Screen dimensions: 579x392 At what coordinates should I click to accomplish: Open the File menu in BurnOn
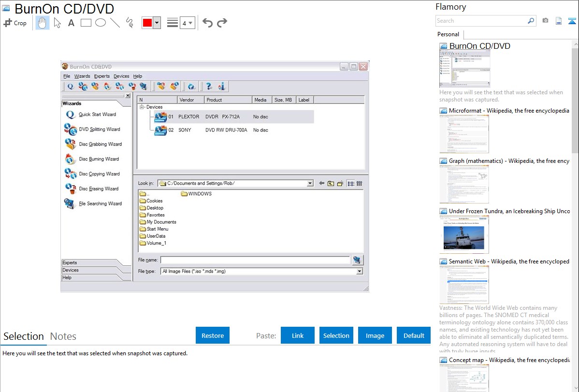tap(67, 76)
